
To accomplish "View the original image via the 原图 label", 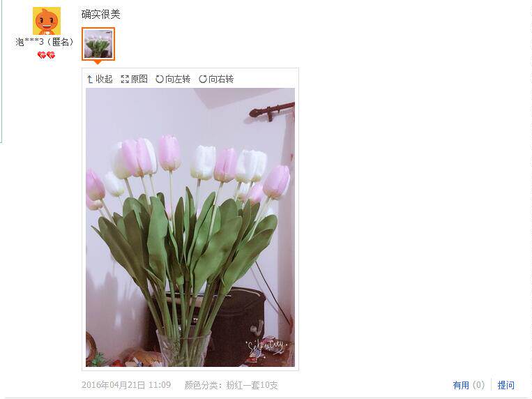I will (139, 79).
